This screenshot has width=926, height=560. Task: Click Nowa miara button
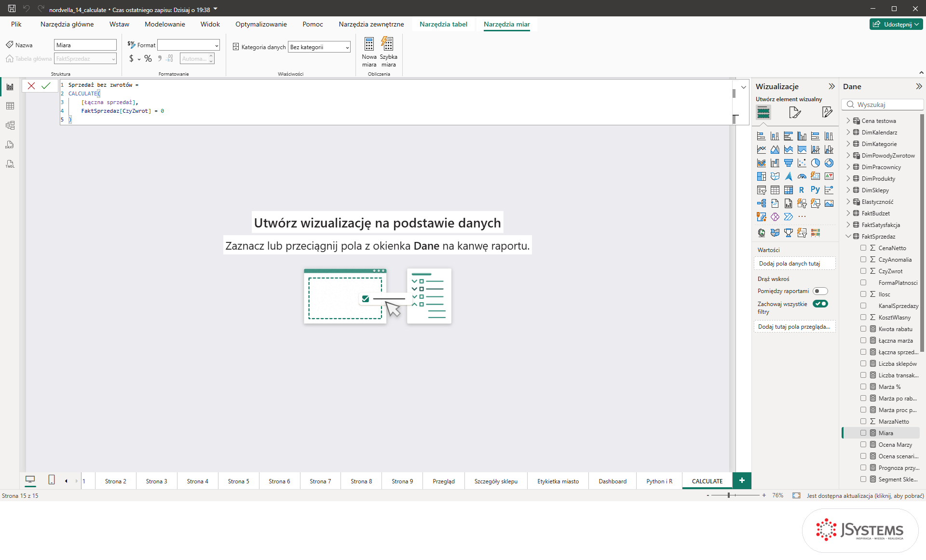(x=369, y=52)
